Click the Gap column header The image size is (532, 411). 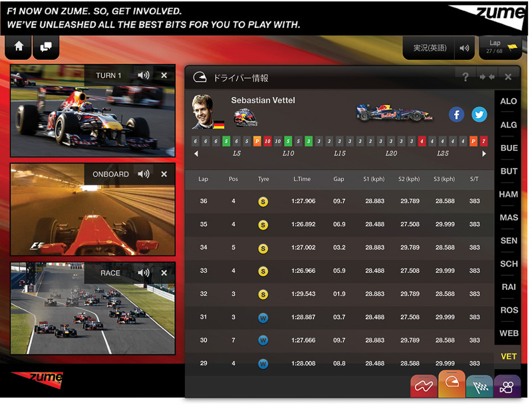(338, 179)
